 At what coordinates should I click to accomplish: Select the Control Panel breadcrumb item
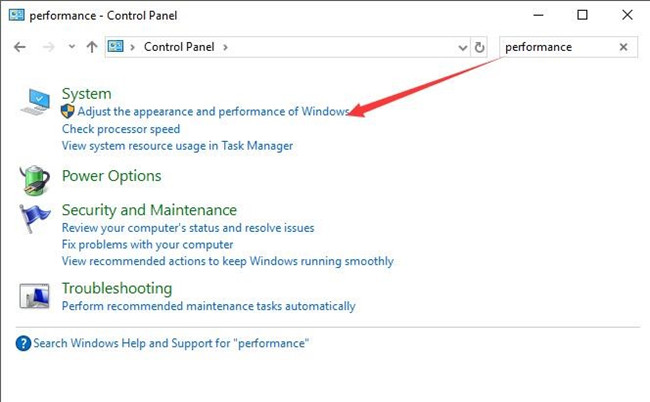179,47
